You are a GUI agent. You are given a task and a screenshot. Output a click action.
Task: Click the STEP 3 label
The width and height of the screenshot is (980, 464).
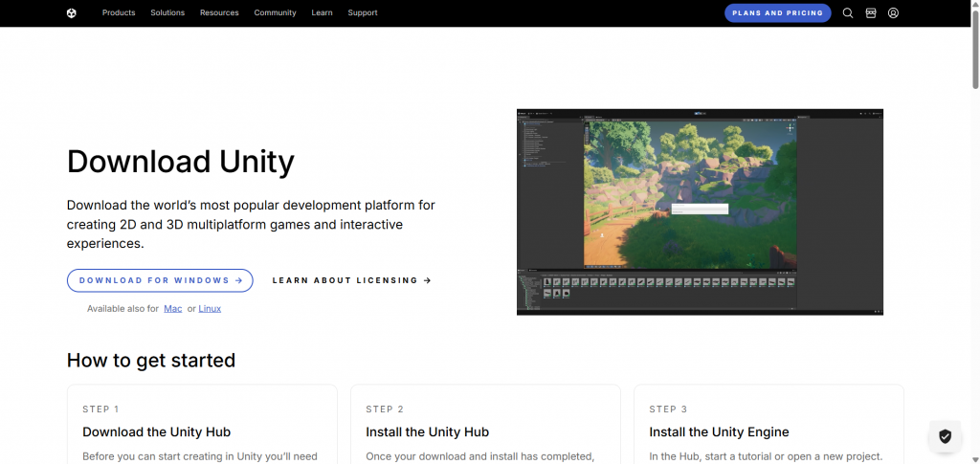[x=668, y=409]
